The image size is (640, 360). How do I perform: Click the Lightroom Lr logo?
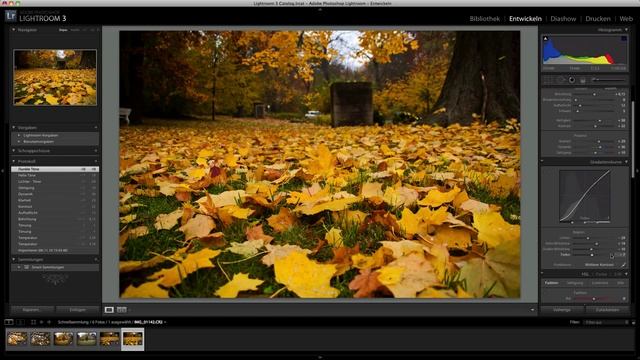tap(11, 16)
